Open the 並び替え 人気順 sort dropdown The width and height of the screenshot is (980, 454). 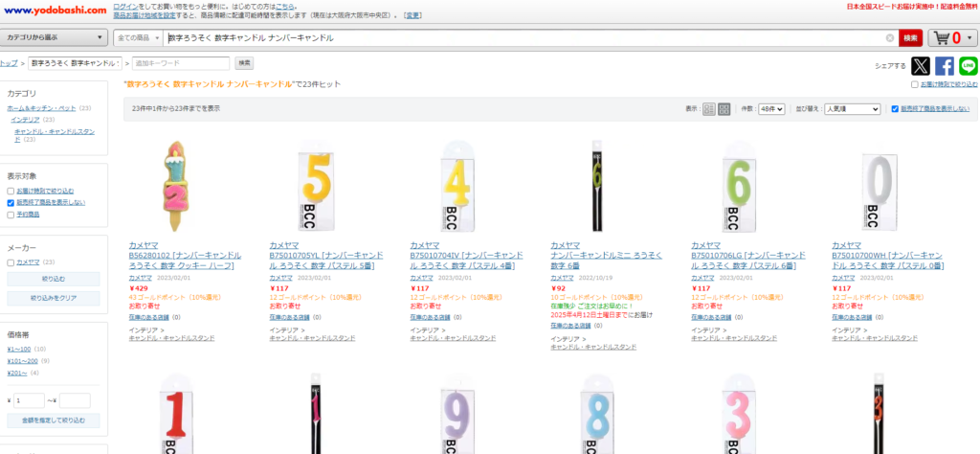click(852, 109)
